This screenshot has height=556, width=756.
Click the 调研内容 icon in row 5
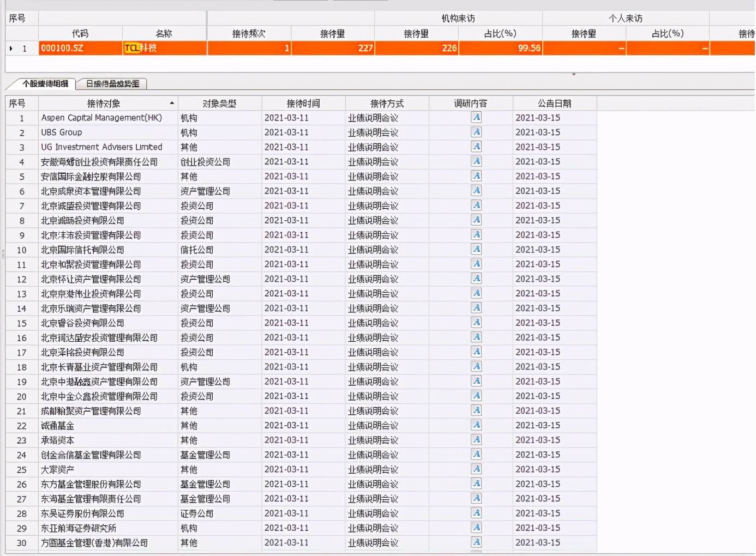pyautogui.click(x=476, y=176)
